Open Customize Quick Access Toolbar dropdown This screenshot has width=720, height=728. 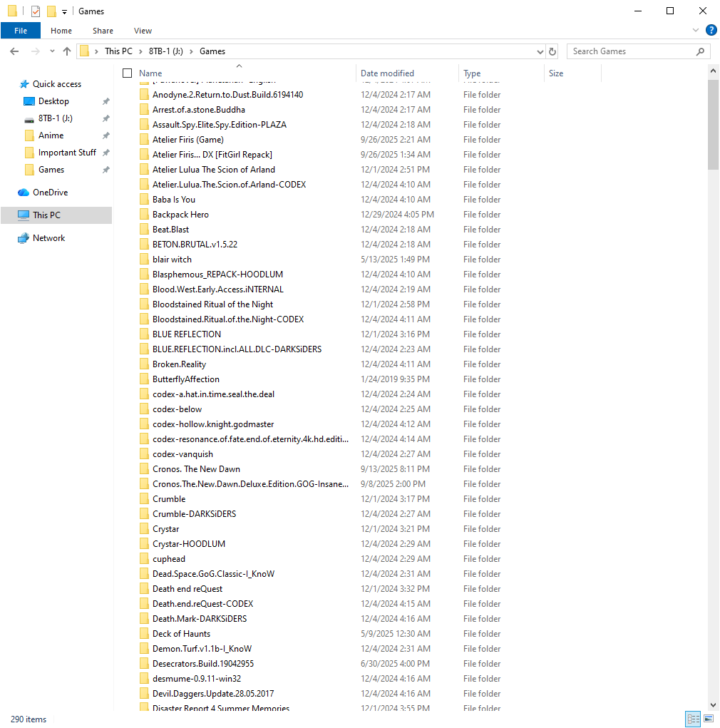click(x=65, y=11)
